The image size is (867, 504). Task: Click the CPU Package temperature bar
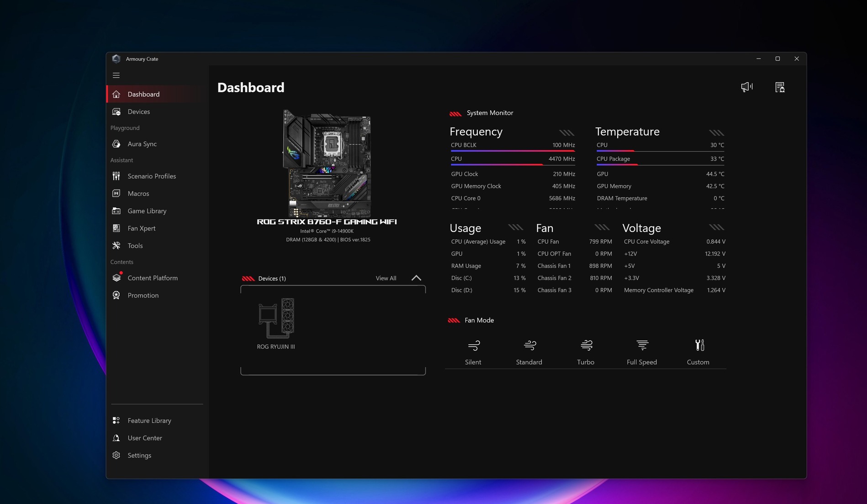point(660,164)
